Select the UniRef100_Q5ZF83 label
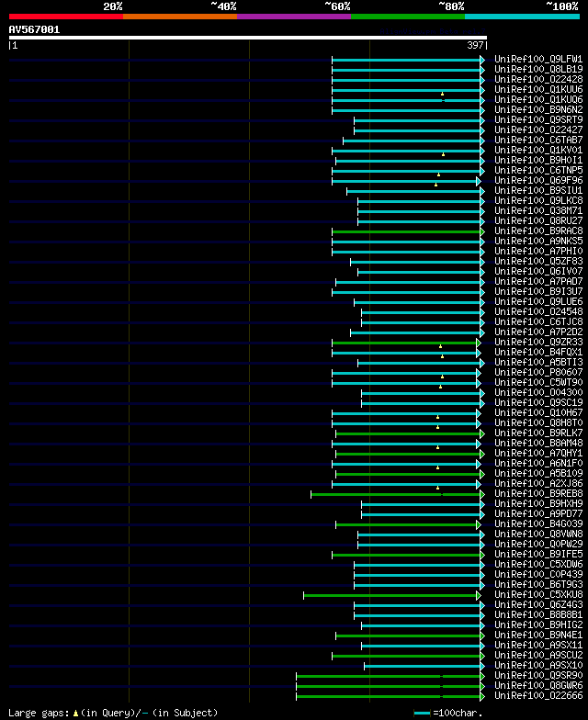 [x=538, y=261]
